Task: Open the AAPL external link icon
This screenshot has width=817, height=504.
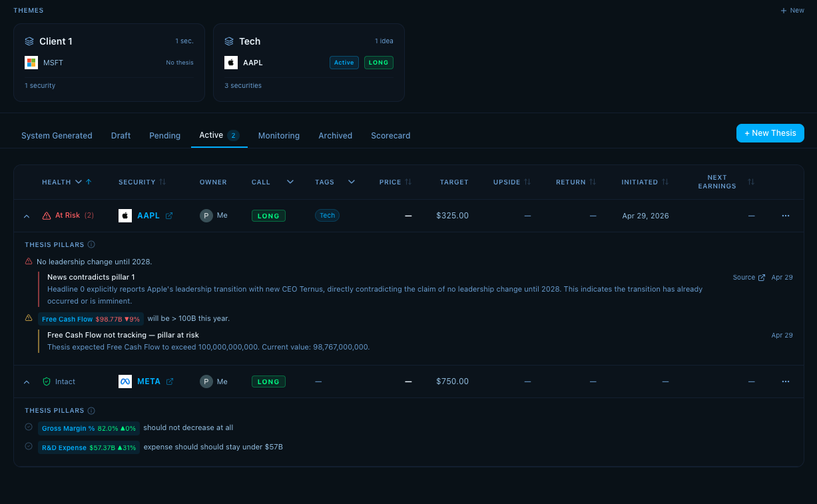Action: coord(169,216)
